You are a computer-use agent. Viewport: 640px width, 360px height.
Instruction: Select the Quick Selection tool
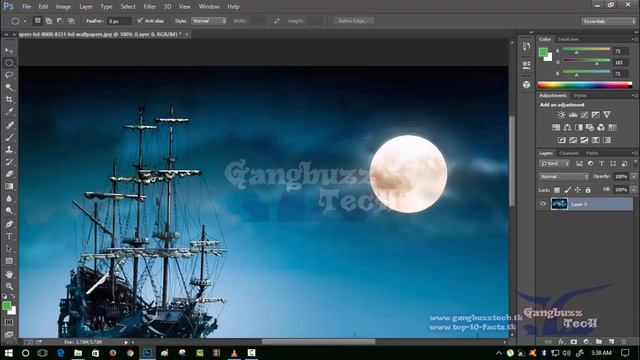(9, 87)
